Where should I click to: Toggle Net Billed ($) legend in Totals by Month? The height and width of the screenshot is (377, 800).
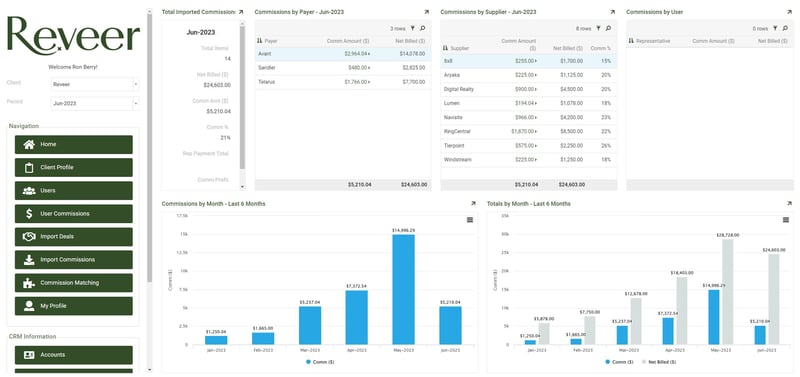[x=658, y=362]
